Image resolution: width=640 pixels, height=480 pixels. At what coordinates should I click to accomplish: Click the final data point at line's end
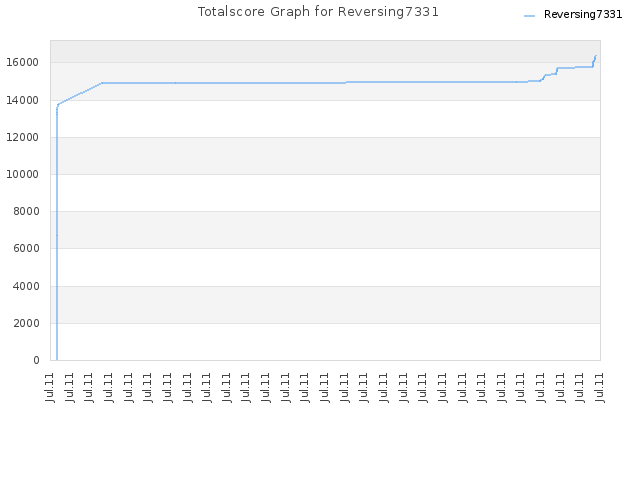596,56
